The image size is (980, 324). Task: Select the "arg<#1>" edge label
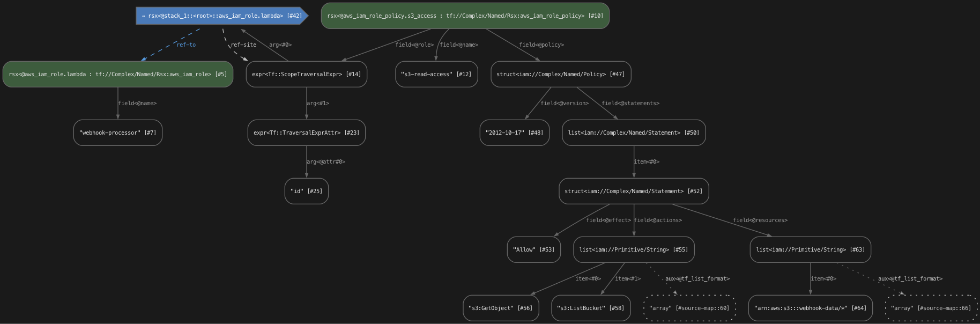click(x=318, y=103)
